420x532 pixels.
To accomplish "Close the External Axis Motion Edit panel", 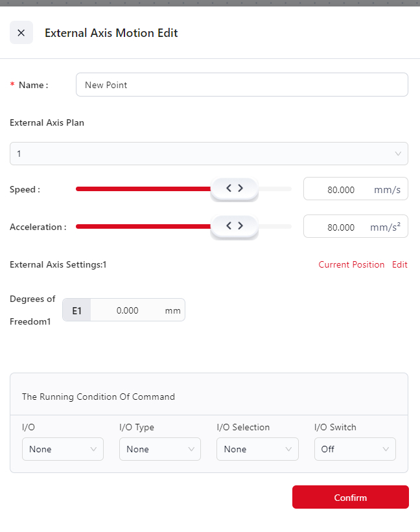I will click(x=21, y=32).
